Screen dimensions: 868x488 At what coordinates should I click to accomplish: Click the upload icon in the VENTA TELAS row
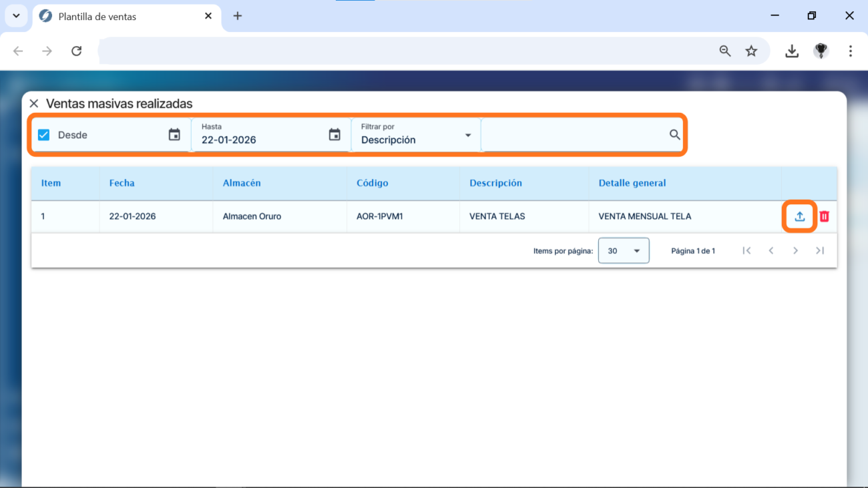(x=799, y=216)
